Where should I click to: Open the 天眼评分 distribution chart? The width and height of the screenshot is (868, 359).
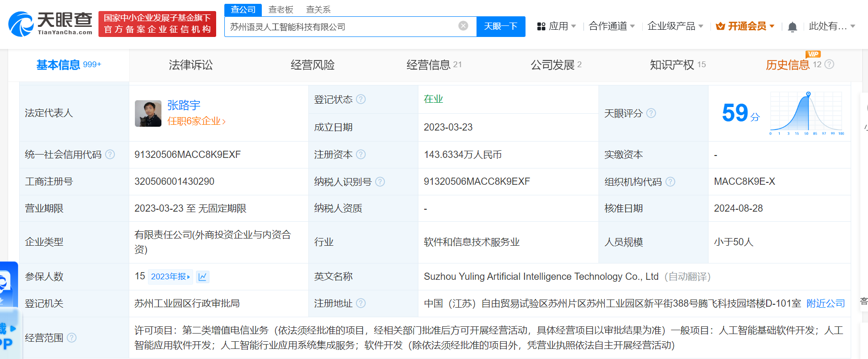[807, 113]
